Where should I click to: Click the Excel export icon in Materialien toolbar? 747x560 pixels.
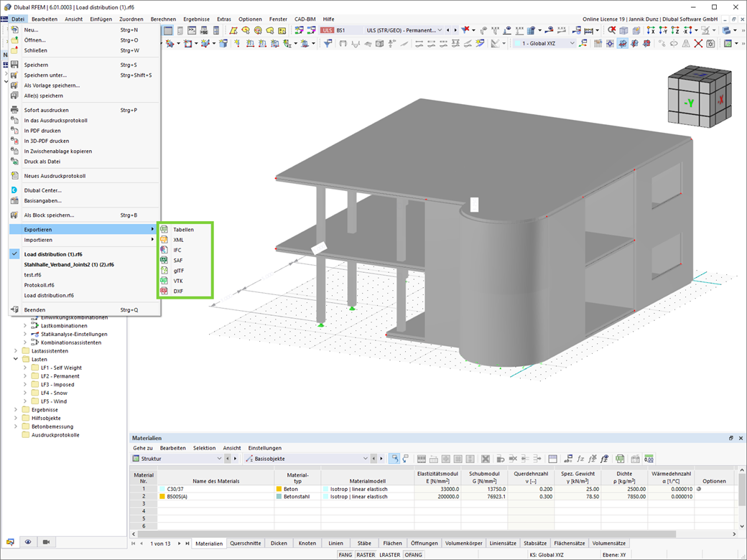[x=620, y=459]
